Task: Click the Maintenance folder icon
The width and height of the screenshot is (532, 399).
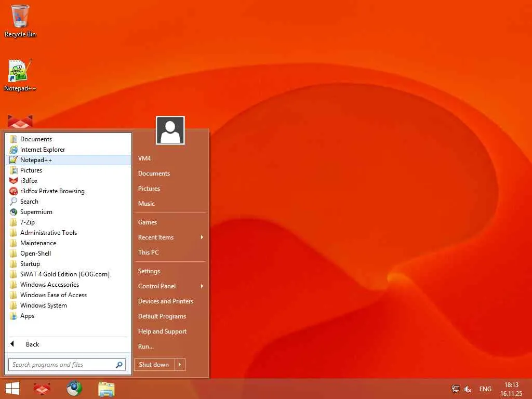Action: [x=14, y=243]
